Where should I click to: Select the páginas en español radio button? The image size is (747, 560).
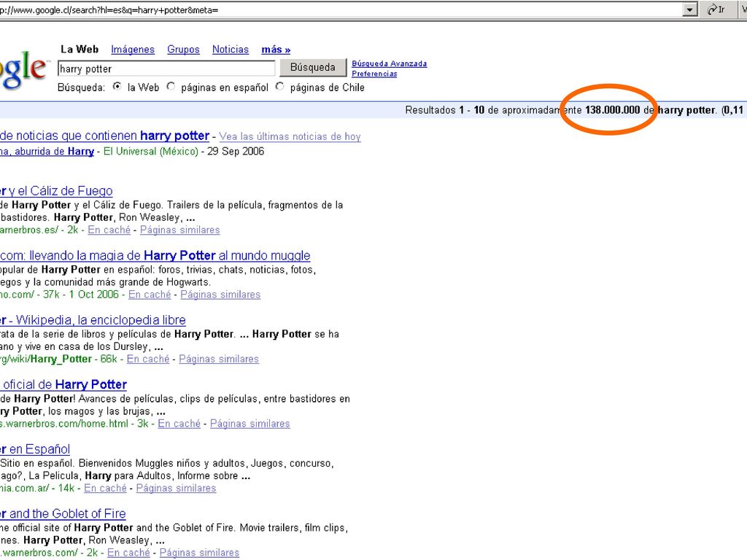click(171, 87)
